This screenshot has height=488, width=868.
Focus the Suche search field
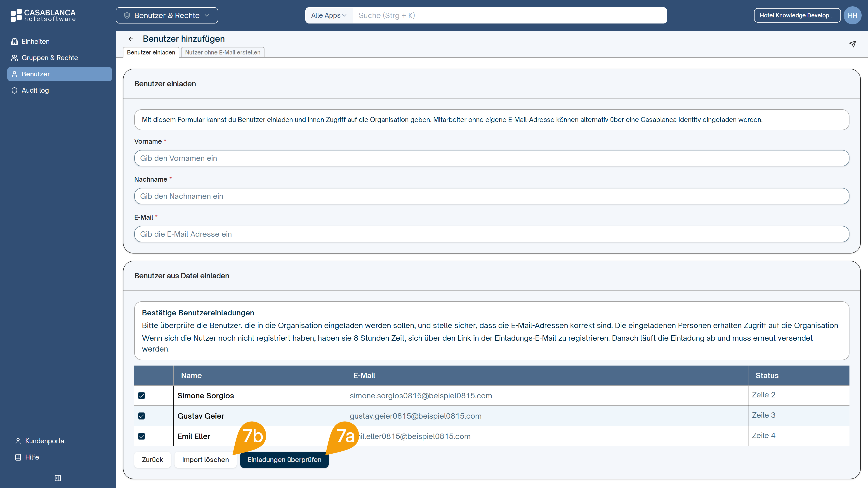click(509, 16)
